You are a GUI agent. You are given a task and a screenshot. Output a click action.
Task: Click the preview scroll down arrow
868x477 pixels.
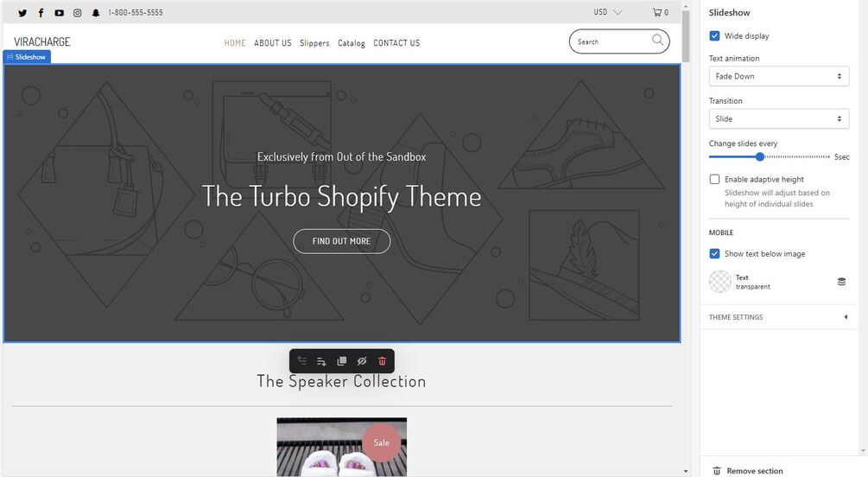[686, 472]
